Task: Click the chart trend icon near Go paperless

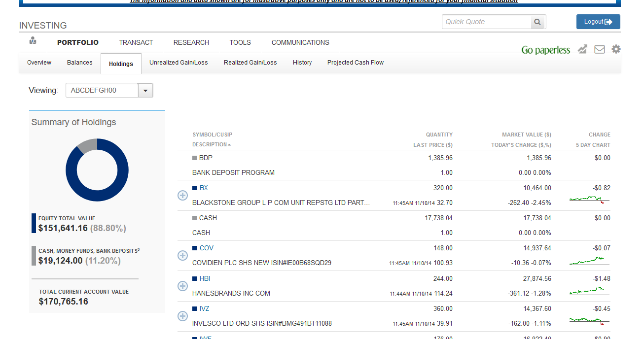Action: coord(583,49)
